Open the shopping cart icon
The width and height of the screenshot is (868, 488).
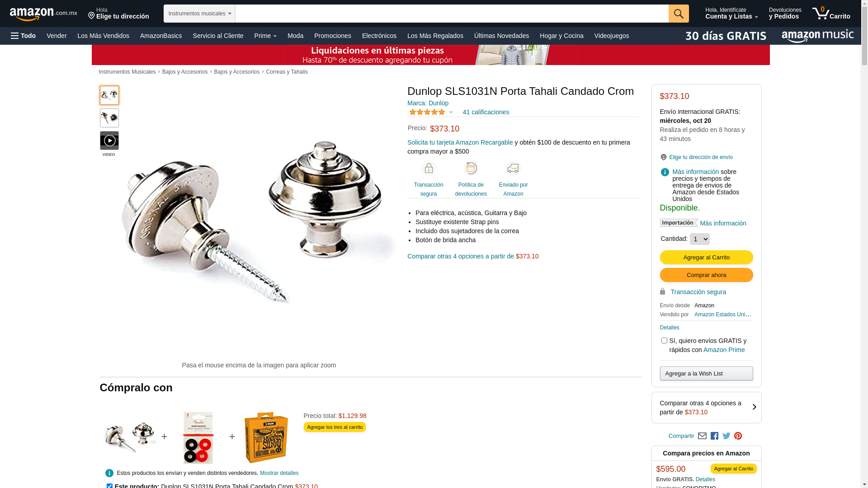[831, 14]
